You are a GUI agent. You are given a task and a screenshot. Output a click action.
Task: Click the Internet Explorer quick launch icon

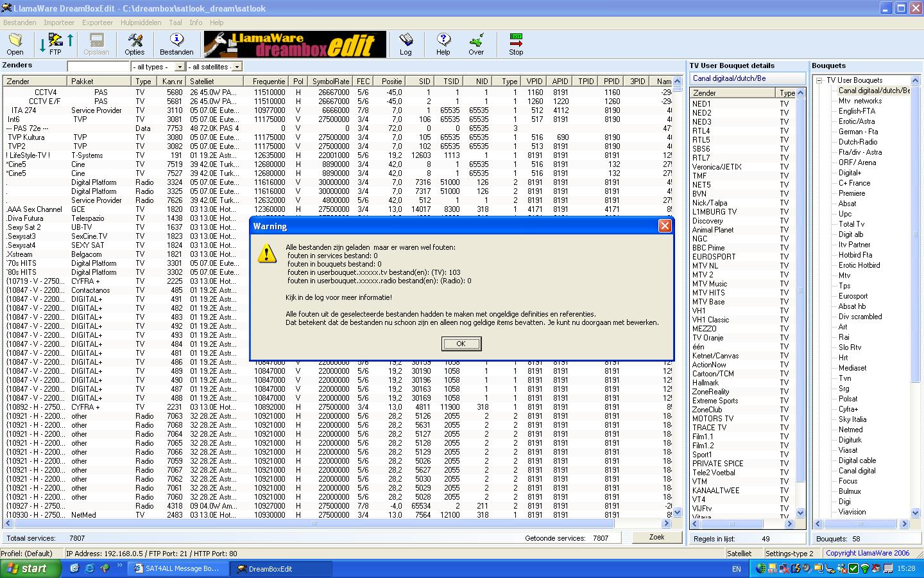pos(89,568)
